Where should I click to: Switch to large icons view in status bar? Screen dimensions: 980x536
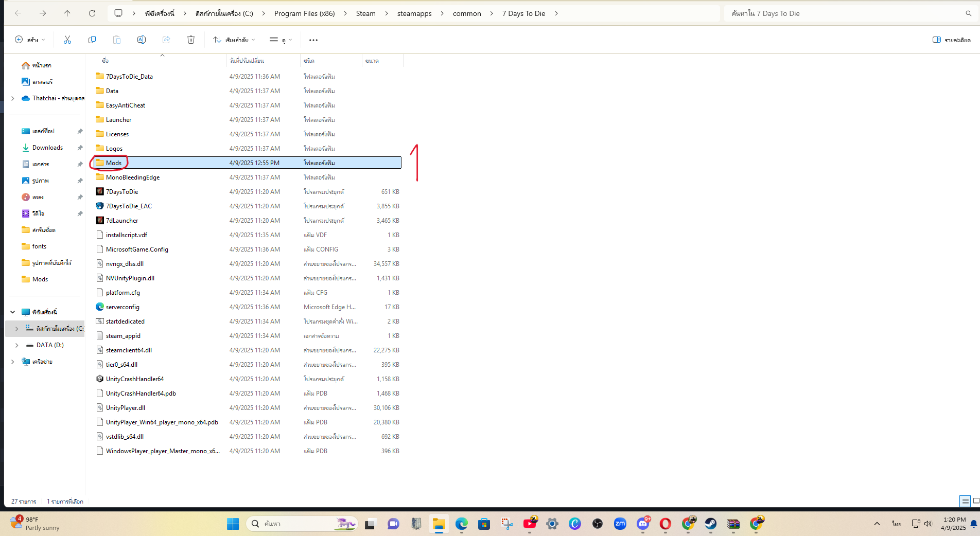click(x=976, y=501)
